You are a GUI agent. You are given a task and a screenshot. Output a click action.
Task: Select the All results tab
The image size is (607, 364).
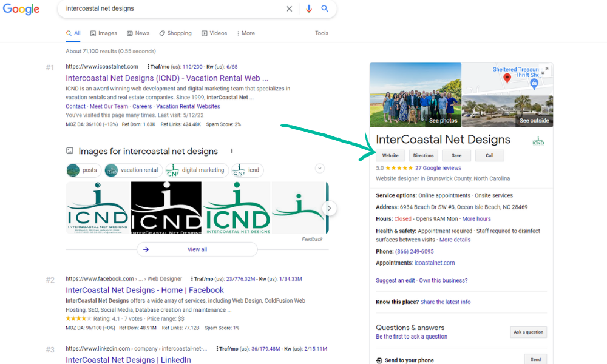(73, 33)
